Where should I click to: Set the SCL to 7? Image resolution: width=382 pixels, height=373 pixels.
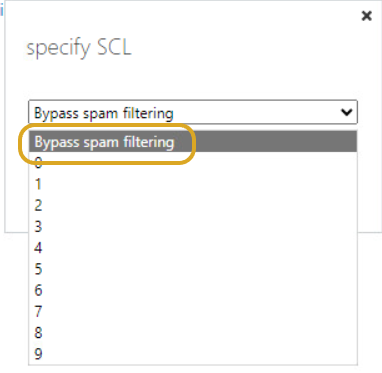coord(193,311)
